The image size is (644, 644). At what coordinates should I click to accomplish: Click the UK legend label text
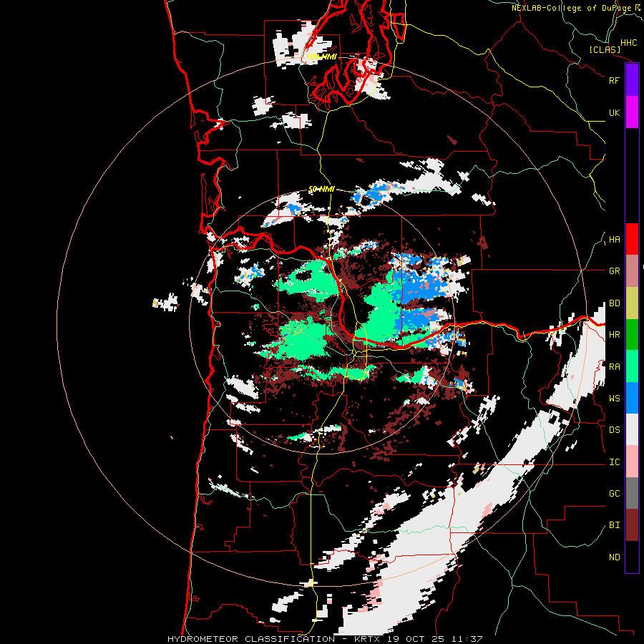click(614, 112)
